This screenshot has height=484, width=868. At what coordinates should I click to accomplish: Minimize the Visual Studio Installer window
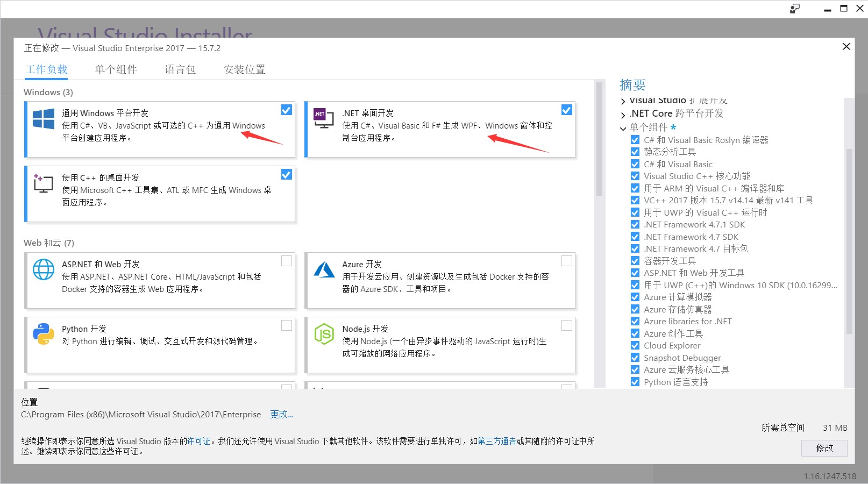coord(828,9)
